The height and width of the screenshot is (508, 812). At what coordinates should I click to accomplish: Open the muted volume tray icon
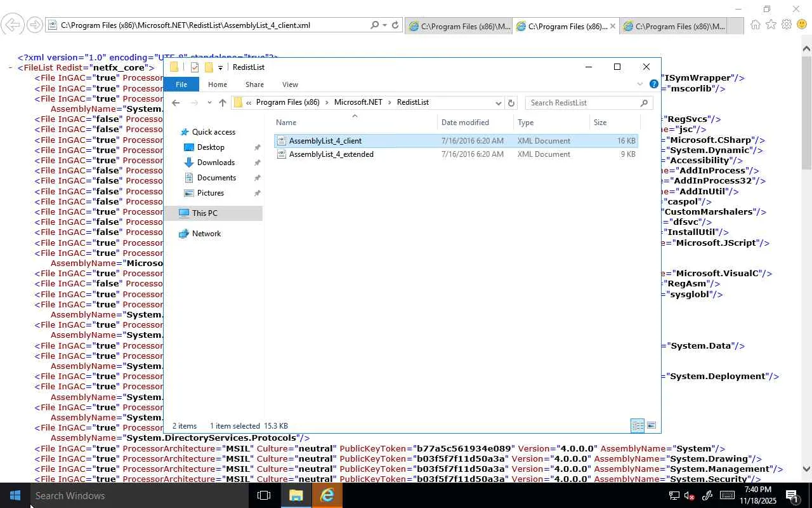690,495
